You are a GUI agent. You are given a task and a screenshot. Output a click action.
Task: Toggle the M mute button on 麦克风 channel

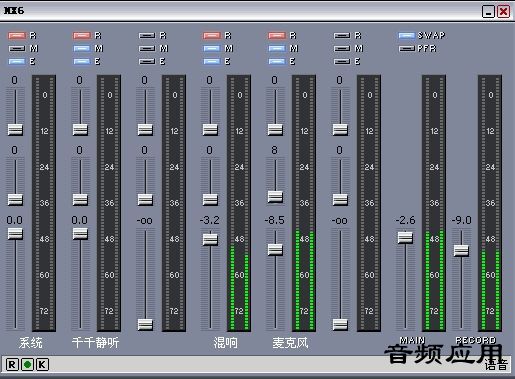(277, 49)
